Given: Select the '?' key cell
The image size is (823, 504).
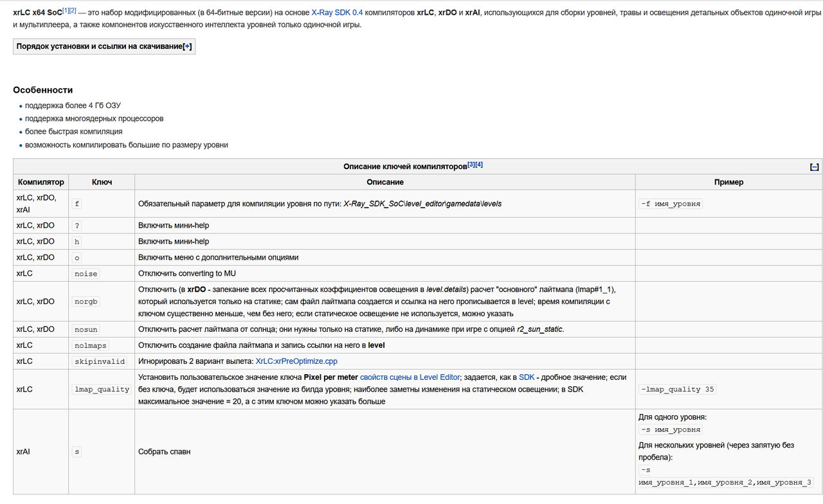Looking at the screenshot, I should pos(102,226).
